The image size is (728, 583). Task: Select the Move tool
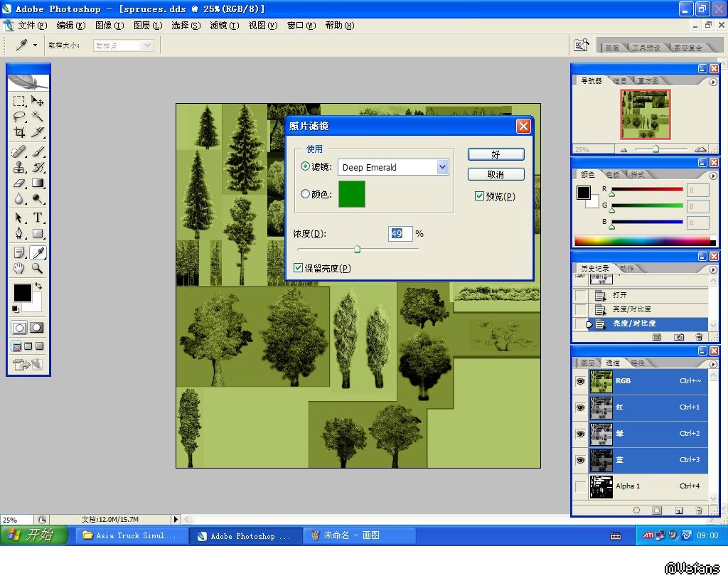(x=38, y=102)
